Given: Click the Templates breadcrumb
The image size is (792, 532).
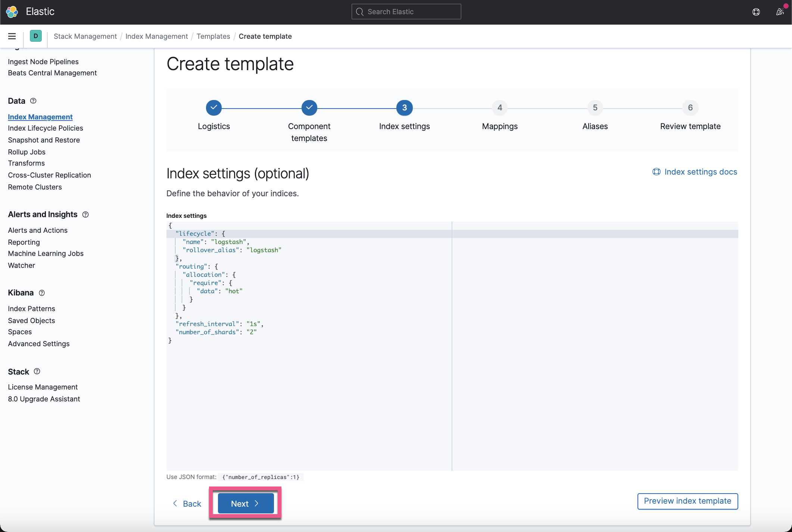Looking at the screenshot, I should click(213, 36).
